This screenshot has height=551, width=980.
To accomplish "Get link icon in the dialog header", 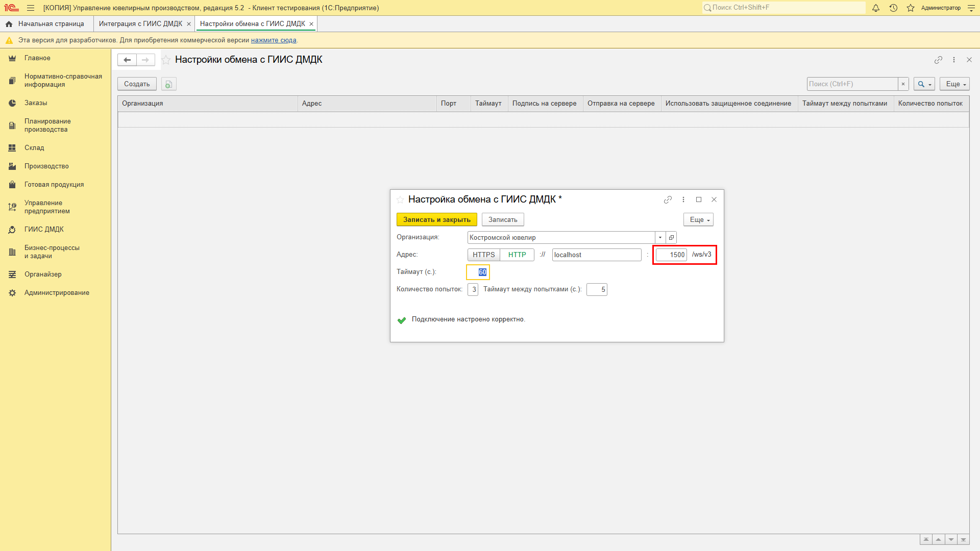I will coord(668,200).
